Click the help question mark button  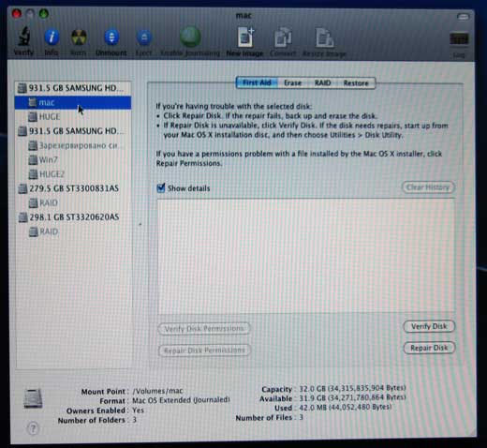33,428
